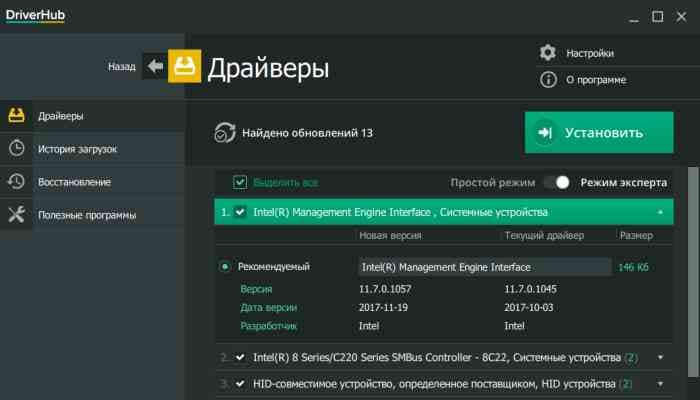Click the driver list vertical scrollbar

click(x=693, y=271)
